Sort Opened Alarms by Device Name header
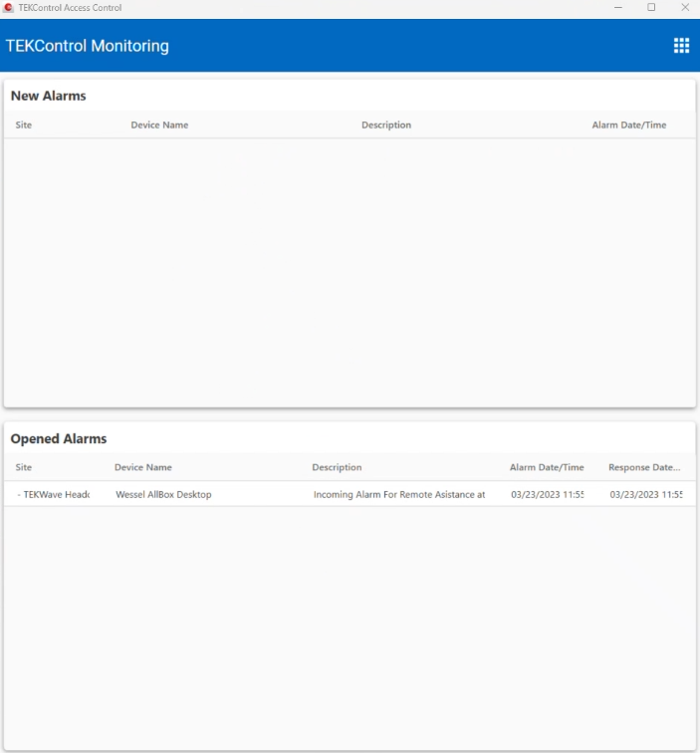This screenshot has width=700, height=753. pyautogui.click(x=143, y=467)
